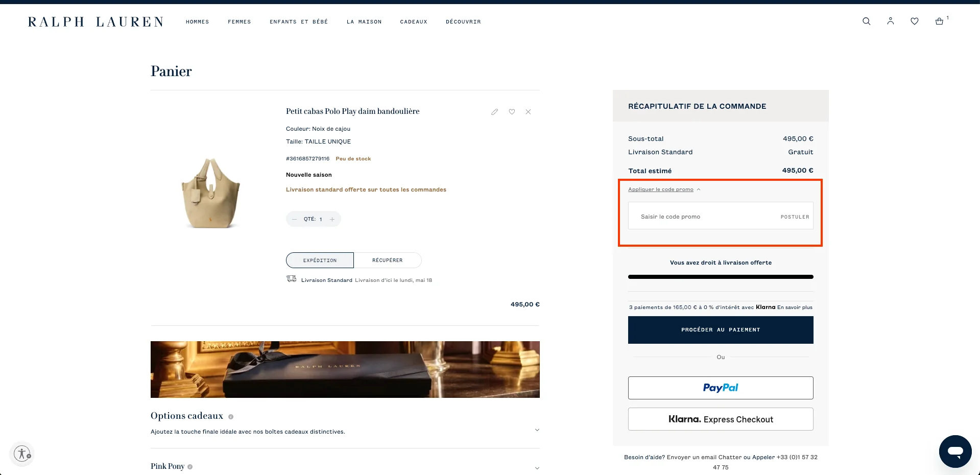The height and width of the screenshot is (475, 980).
Task: Open the account profile icon
Action: pos(890,21)
